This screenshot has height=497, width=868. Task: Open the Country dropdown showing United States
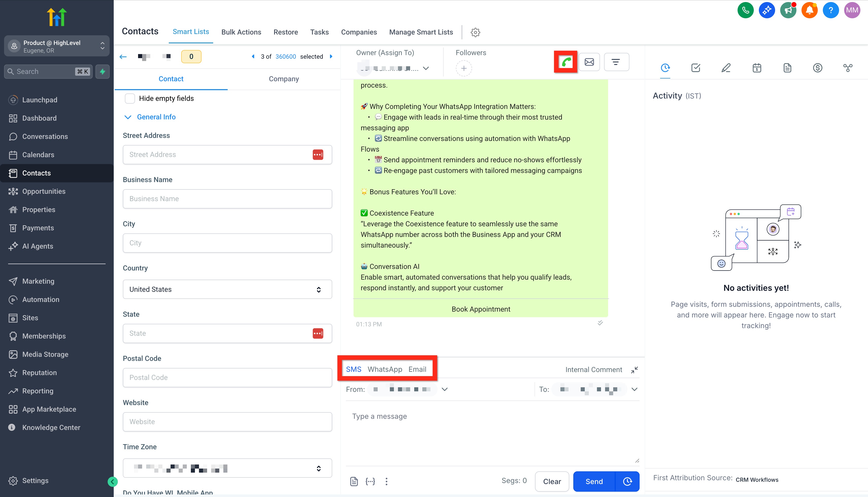click(227, 290)
